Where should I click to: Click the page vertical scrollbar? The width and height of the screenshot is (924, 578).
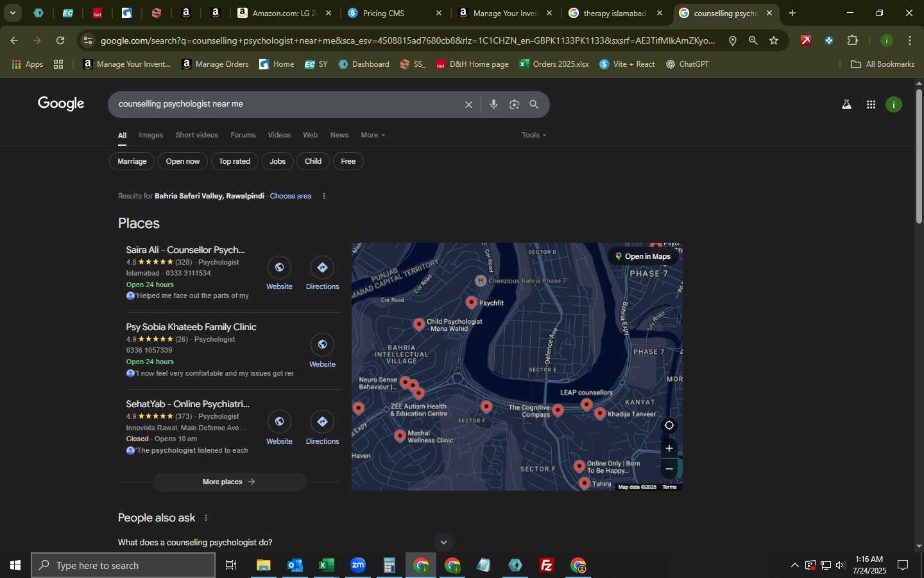point(919,157)
